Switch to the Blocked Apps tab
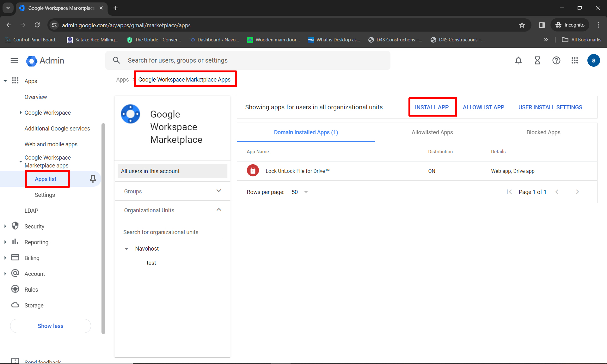This screenshot has height=364, width=607. [543, 132]
